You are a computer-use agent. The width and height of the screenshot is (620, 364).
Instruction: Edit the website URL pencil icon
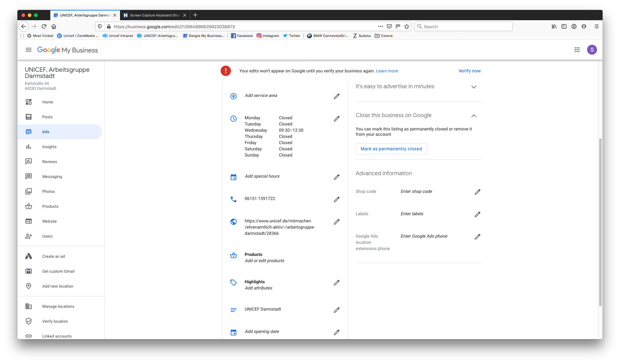point(336,222)
